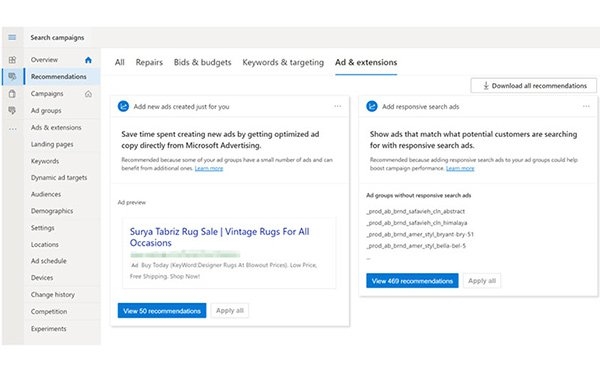Open Recommendations in the sidebar
The image size is (600, 375).
coord(59,77)
